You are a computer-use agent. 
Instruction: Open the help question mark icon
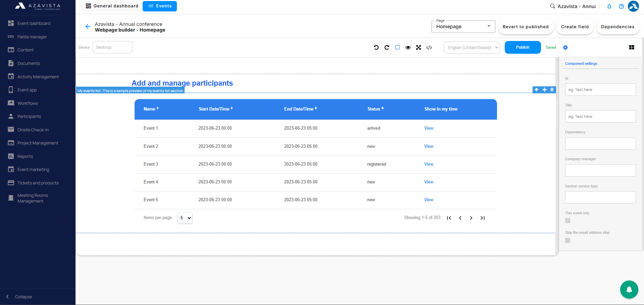tap(622, 6)
